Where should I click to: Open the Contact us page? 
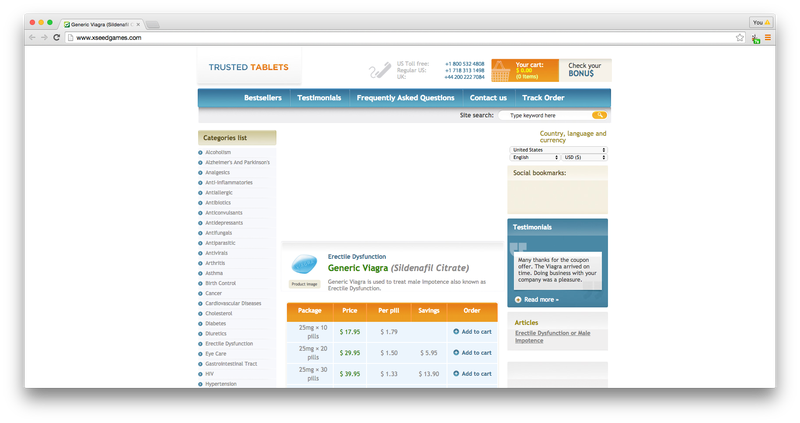tap(488, 97)
